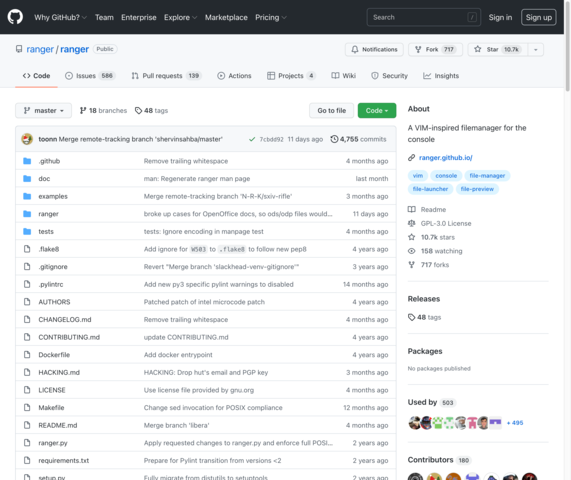Image resolution: width=571 pixels, height=480 pixels.
Task: Click the file-manager topic tag
Action: pos(487,176)
